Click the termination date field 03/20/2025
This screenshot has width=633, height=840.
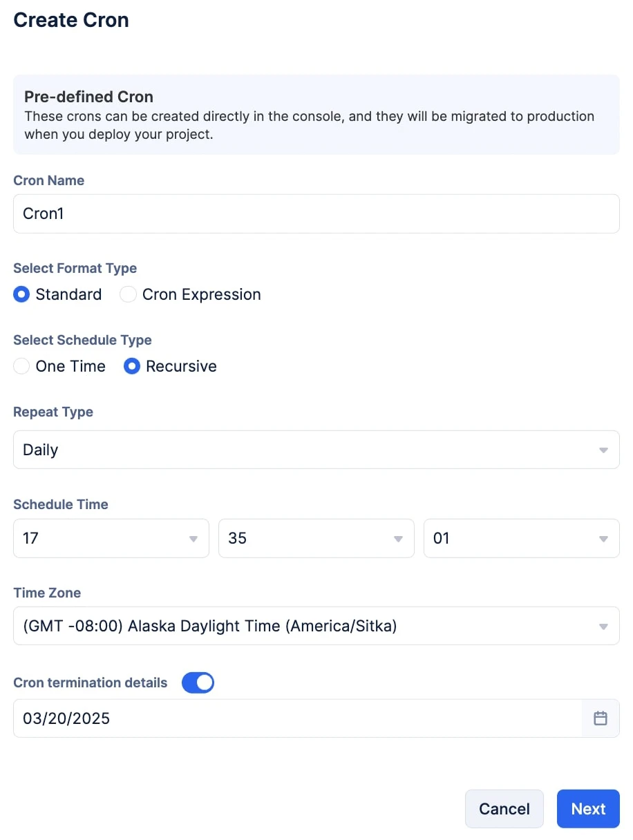[298, 718]
